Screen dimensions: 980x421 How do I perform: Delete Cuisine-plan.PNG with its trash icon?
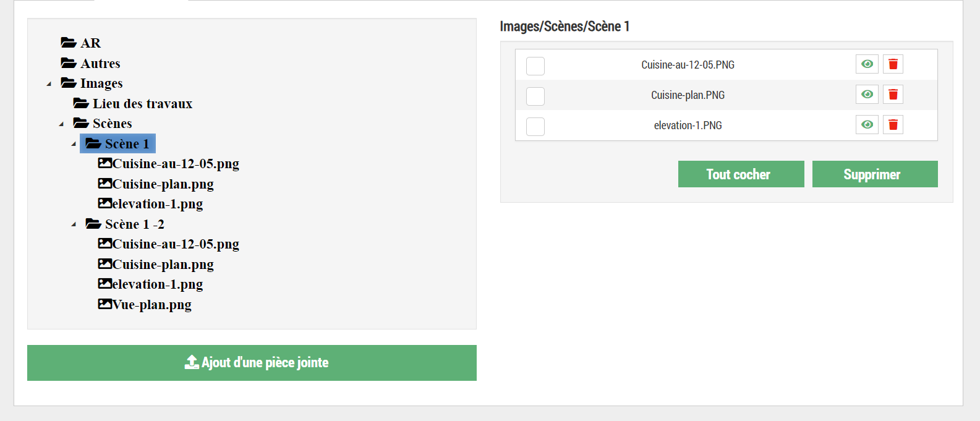click(x=893, y=95)
